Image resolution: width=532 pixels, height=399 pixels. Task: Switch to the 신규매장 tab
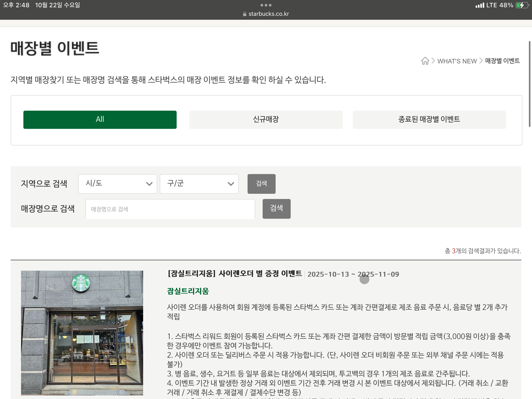266,119
